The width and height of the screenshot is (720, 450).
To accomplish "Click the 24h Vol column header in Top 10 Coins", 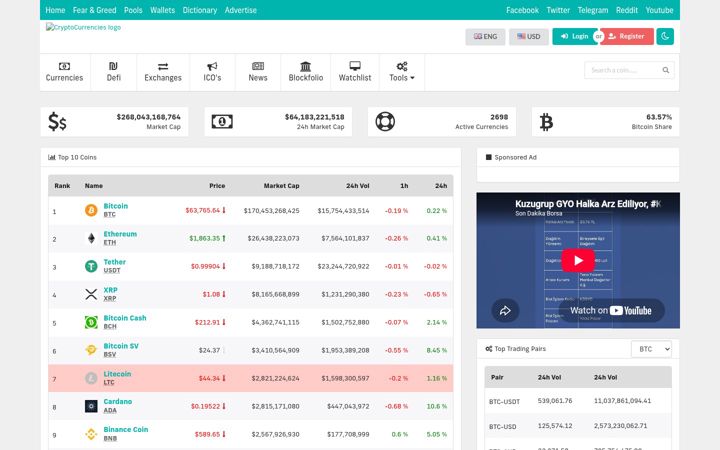I will [x=358, y=186].
